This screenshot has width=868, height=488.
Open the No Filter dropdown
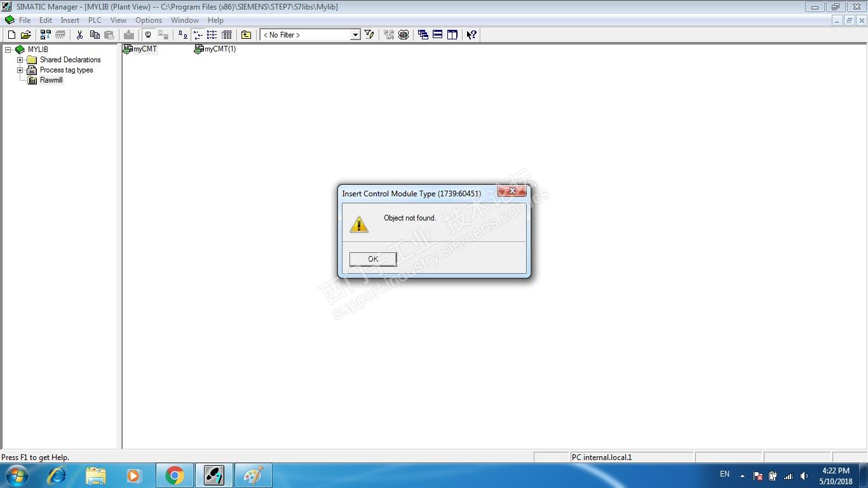(x=355, y=35)
